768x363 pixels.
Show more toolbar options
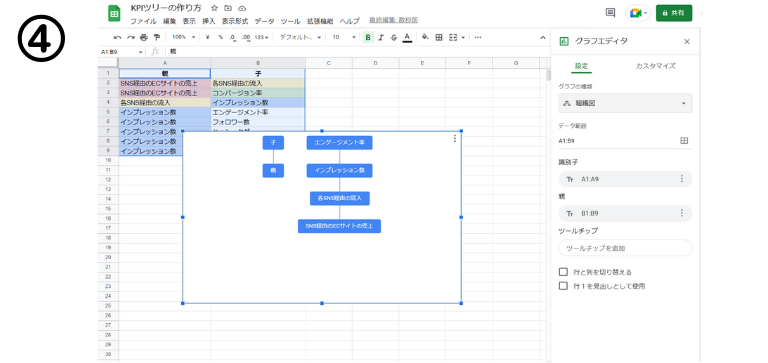478,37
